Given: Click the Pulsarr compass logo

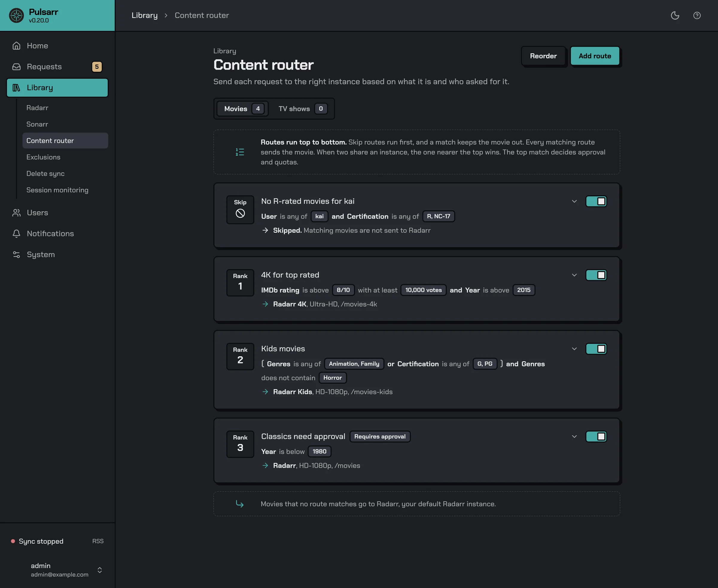Looking at the screenshot, I should tap(16, 16).
